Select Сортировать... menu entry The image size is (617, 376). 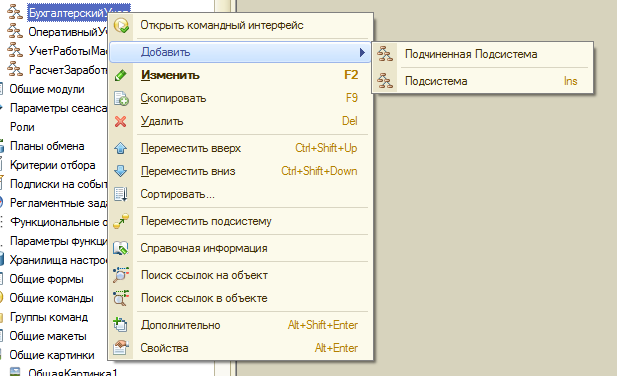241,194
